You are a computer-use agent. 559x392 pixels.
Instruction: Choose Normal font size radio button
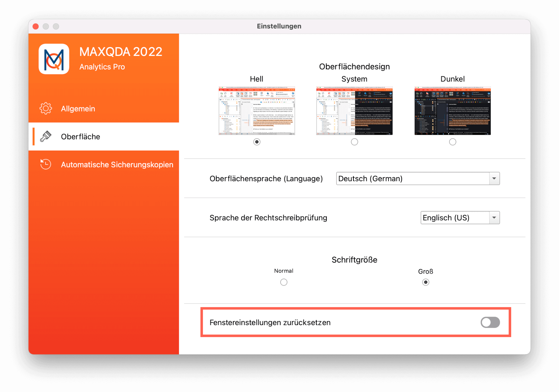tap(284, 282)
